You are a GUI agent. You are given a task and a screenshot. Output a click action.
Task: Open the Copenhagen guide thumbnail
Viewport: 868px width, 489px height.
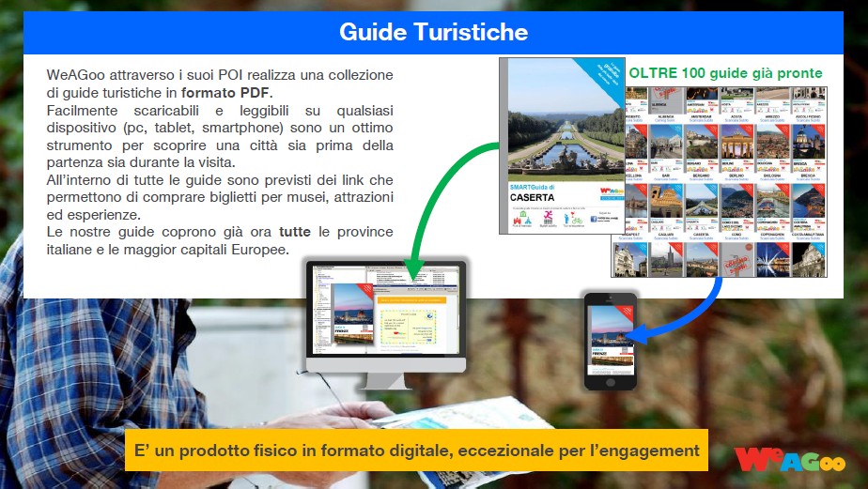[x=772, y=208]
